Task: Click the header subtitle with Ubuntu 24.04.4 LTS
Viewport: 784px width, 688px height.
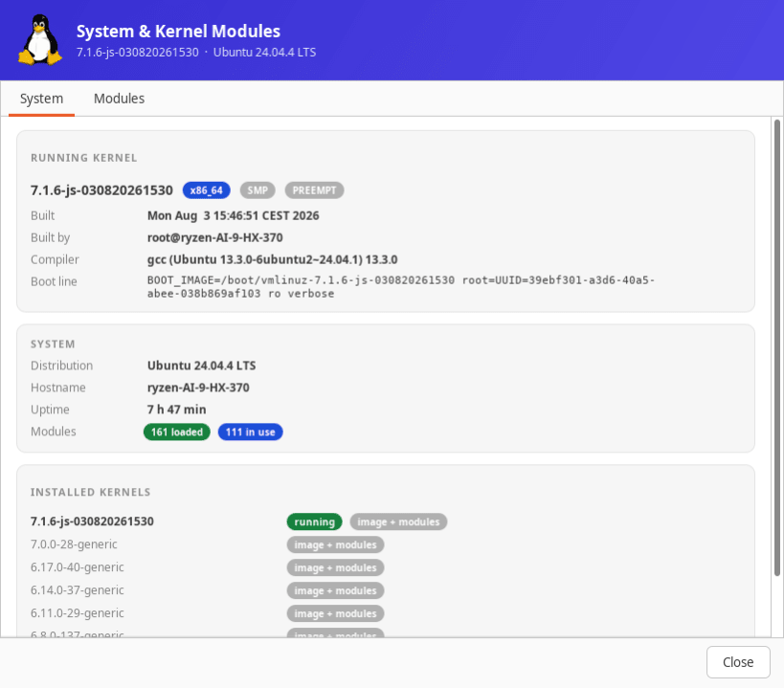Action: pos(196,53)
